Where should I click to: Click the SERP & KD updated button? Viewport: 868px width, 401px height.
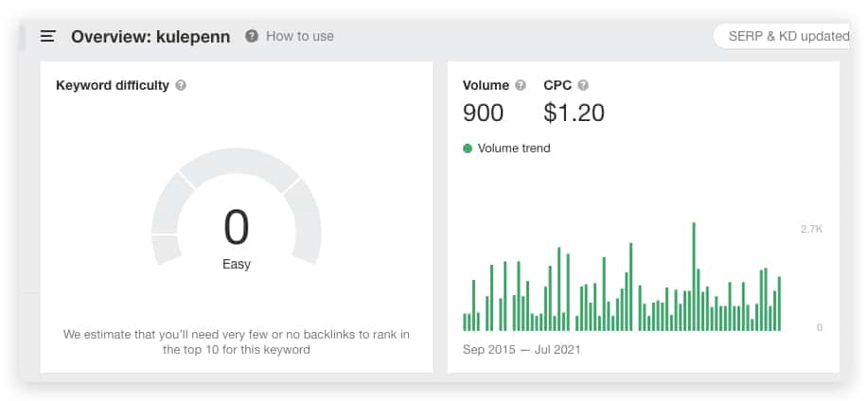pos(782,36)
